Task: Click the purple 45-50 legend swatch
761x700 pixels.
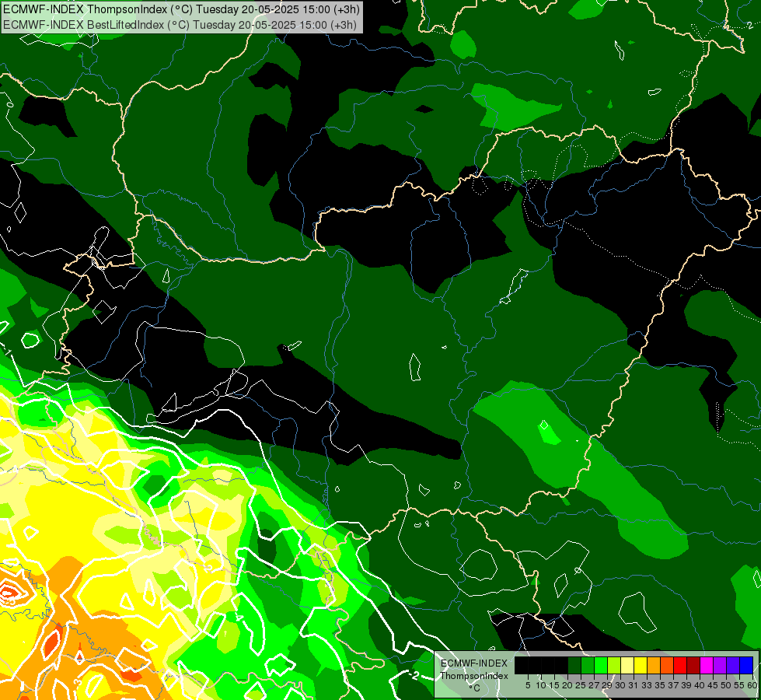Action: (x=721, y=665)
